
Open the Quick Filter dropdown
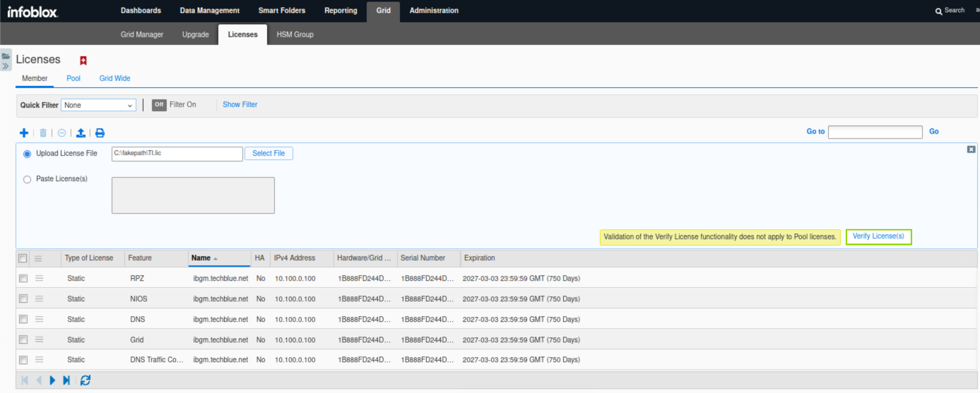tap(98, 105)
